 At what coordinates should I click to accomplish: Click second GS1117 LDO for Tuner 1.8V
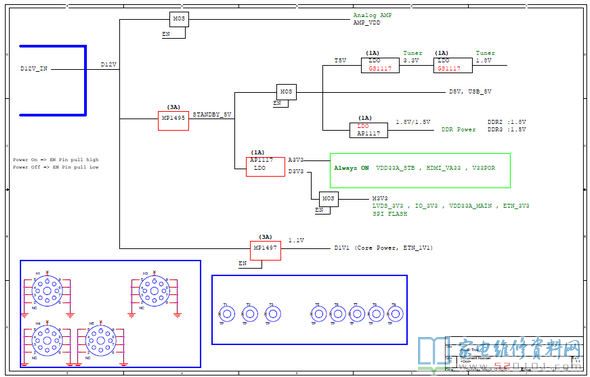[453, 65]
